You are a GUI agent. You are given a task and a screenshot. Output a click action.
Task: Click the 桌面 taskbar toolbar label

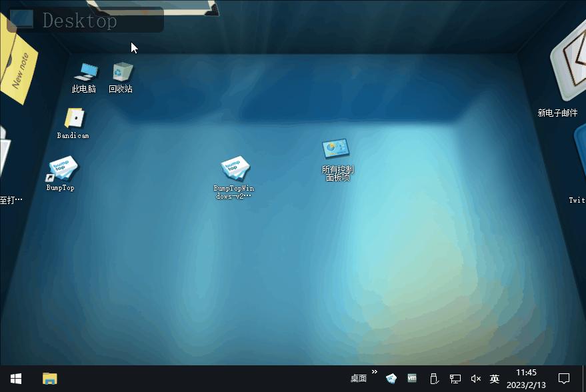[358, 379]
